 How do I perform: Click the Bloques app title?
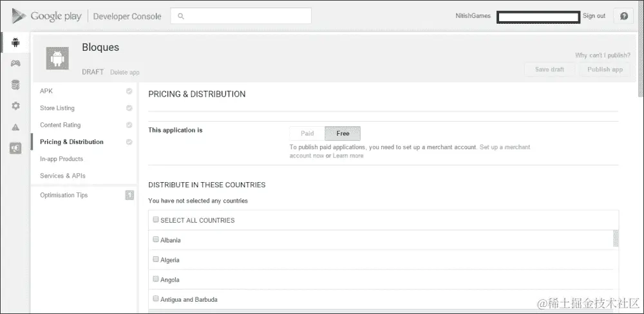[100, 47]
